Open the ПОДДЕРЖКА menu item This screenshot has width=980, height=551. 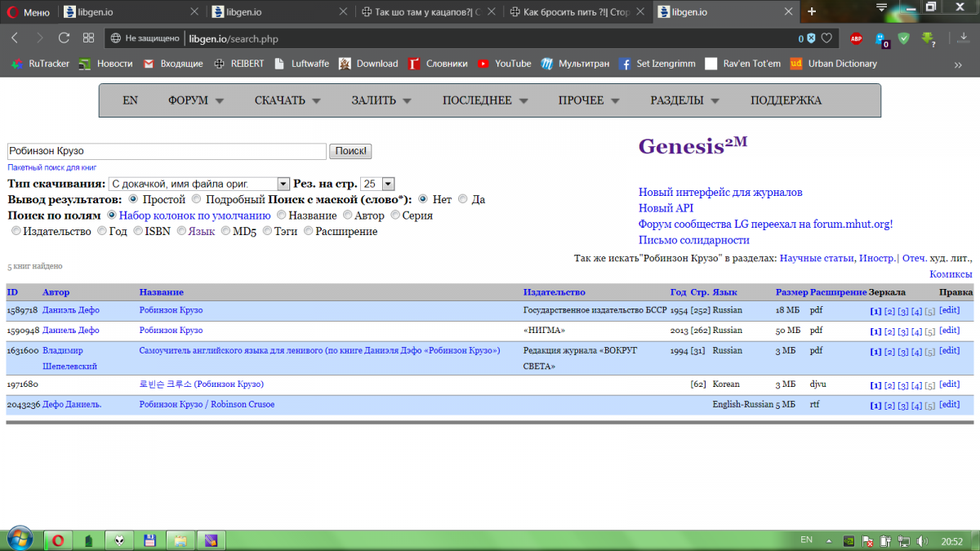(x=786, y=100)
